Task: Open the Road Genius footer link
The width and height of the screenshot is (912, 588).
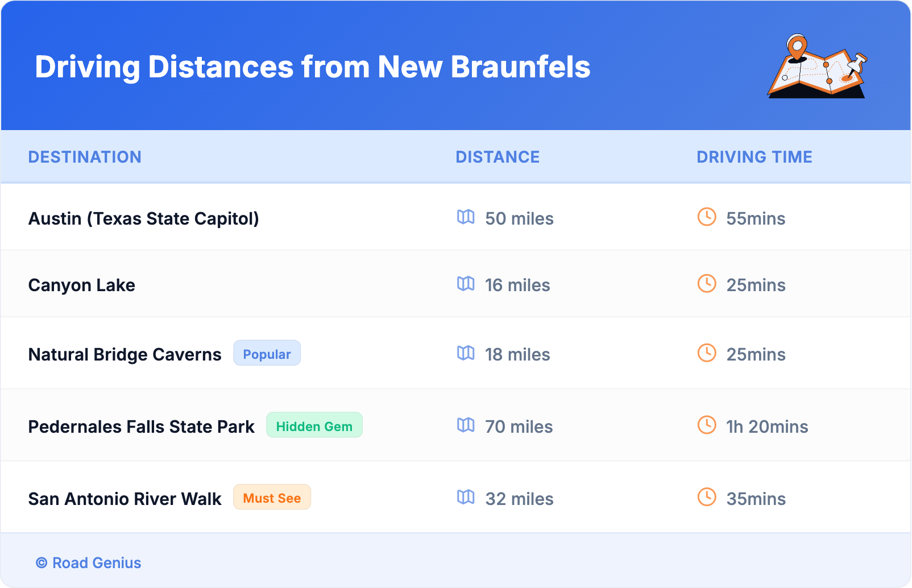Action: coord(96,563)
